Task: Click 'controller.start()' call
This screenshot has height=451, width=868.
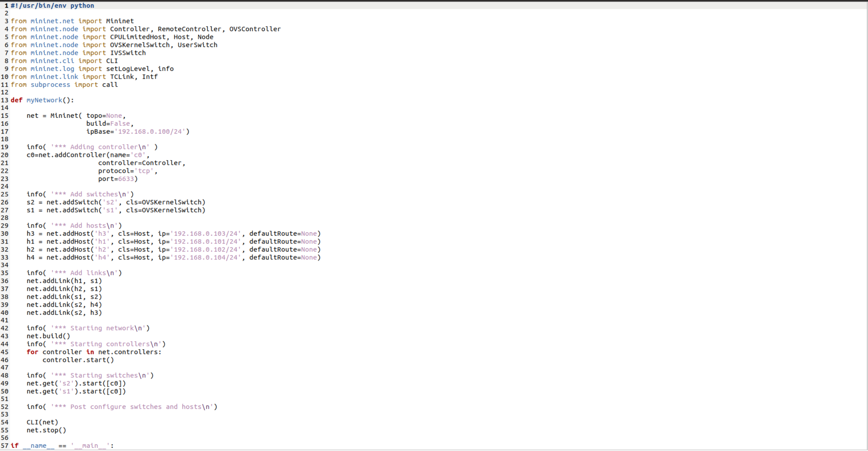Action: 78,360
